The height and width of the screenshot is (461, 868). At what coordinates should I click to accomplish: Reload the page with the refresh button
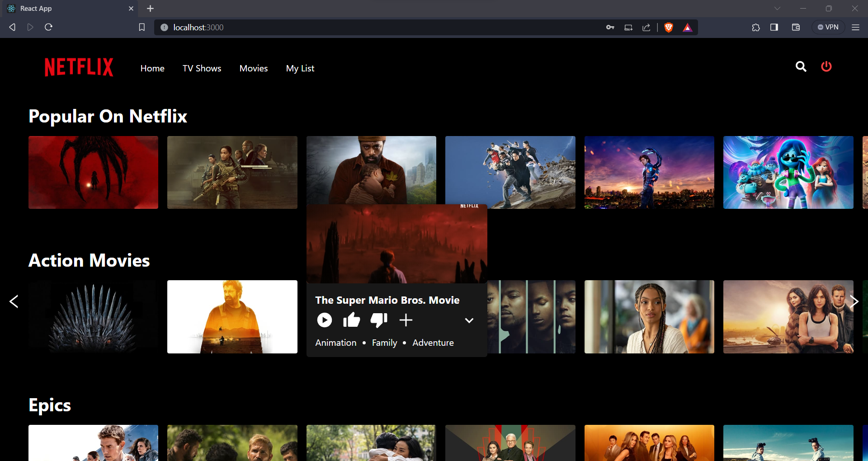48,27
